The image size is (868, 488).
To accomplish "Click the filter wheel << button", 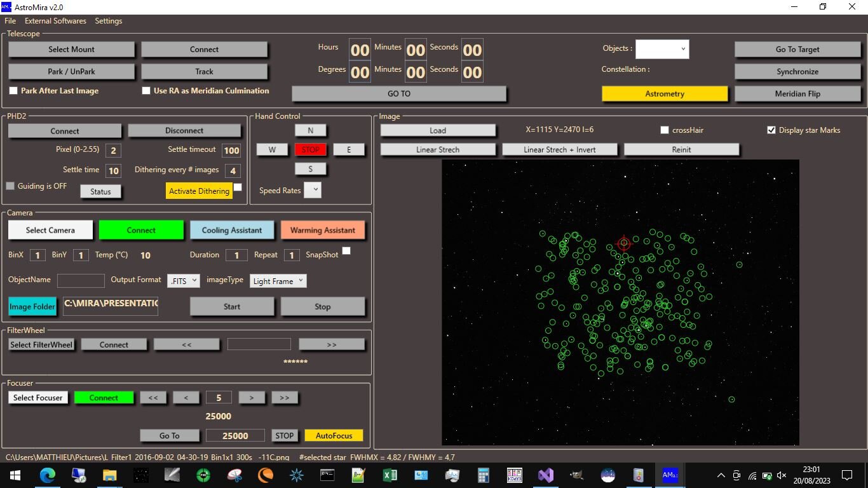I will [187, 344].
